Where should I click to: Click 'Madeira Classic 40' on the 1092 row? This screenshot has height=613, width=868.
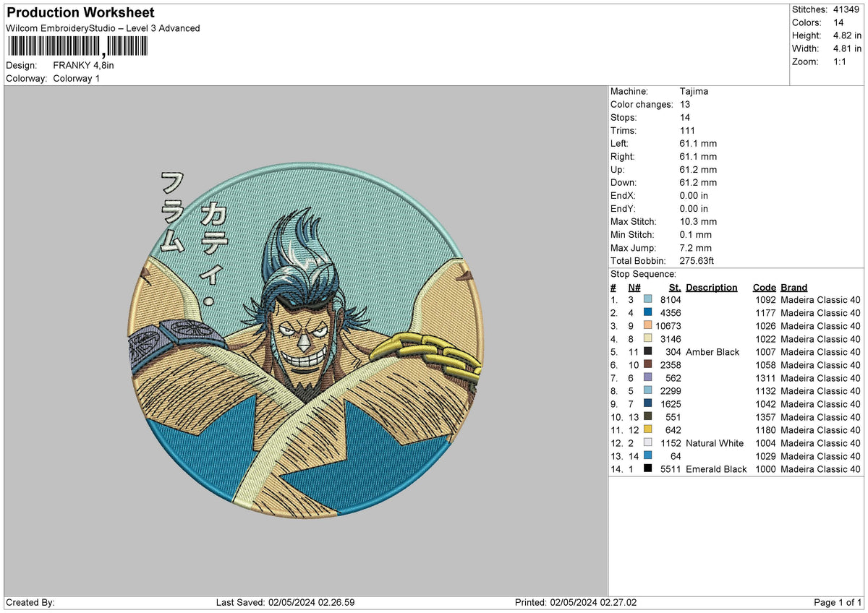[821, 300]
